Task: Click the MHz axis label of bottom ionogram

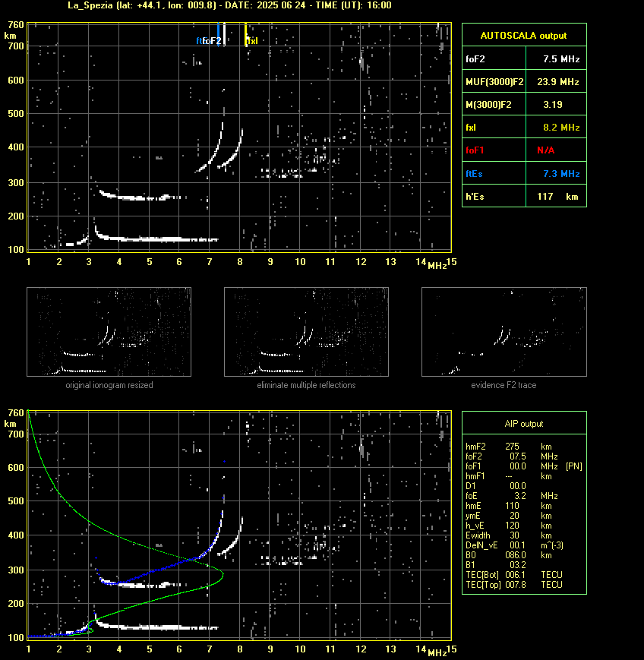Action: [437, 653]
